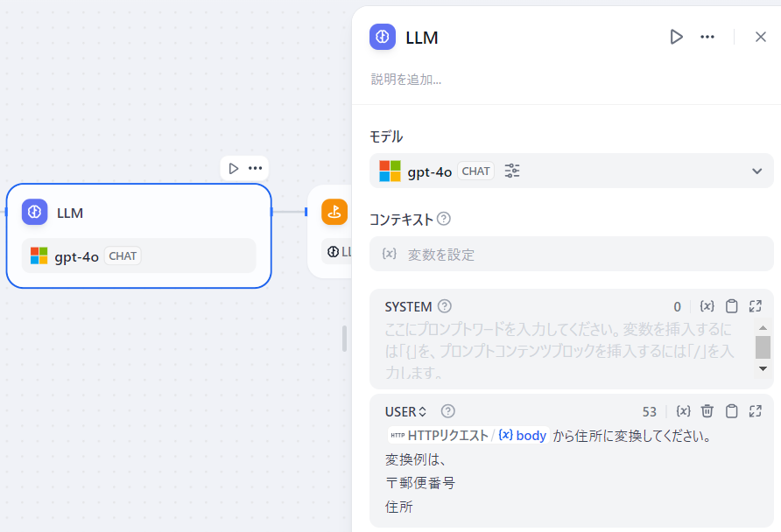
Task: Run the LLM node from canvas toolbar
Action: coord(233,168)
